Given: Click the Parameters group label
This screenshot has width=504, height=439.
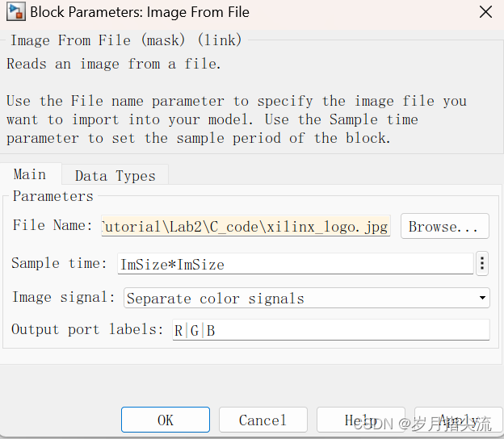Looking at the screenshot, I should pos(53,196).
